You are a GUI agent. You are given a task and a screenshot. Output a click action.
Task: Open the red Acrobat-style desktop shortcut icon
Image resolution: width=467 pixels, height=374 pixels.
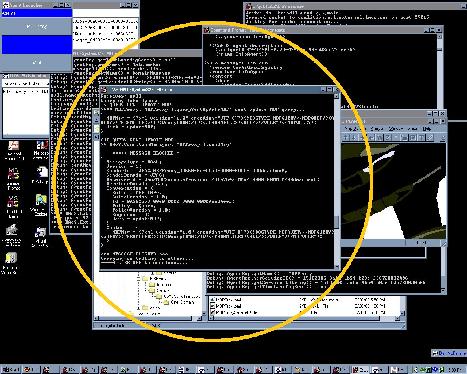(x=13, y=146)
